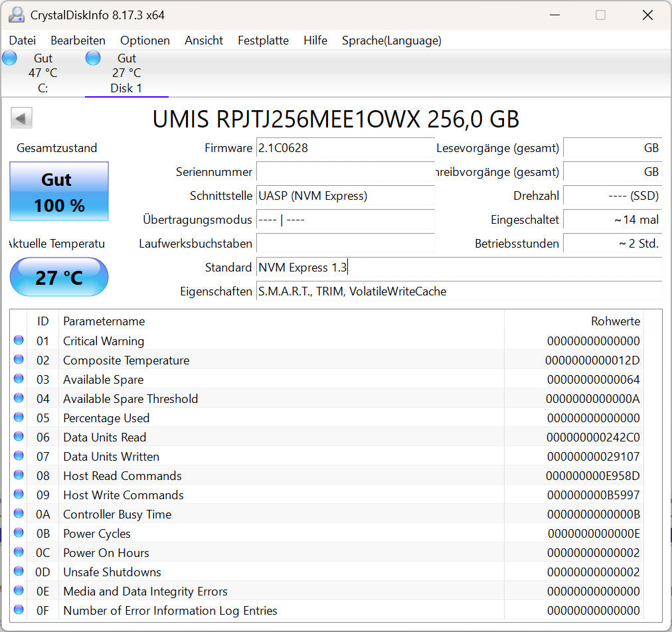
Task: Click the blue health icon above drive C:
Action: (9, 58)
